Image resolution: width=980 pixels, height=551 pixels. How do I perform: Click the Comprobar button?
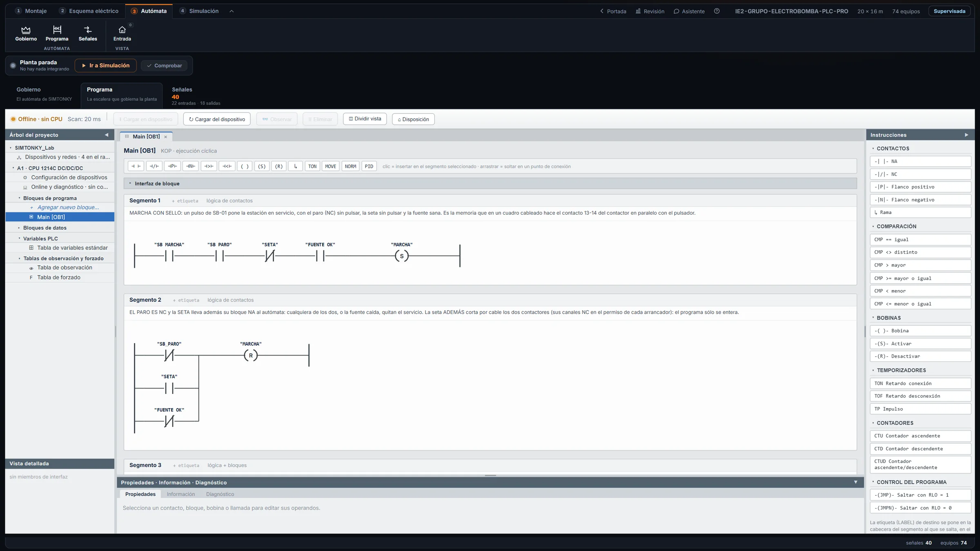pyautogui.click(x=164, y=65)
